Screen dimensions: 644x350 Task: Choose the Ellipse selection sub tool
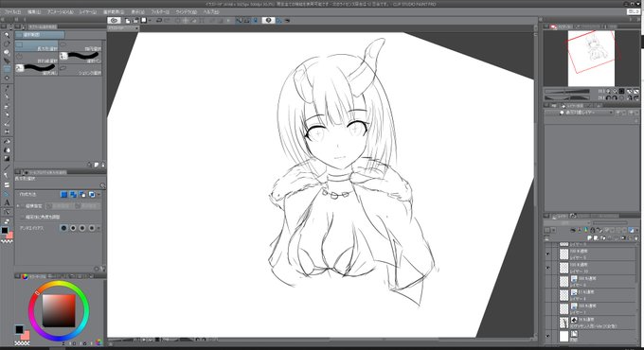[x=80, y=46]
